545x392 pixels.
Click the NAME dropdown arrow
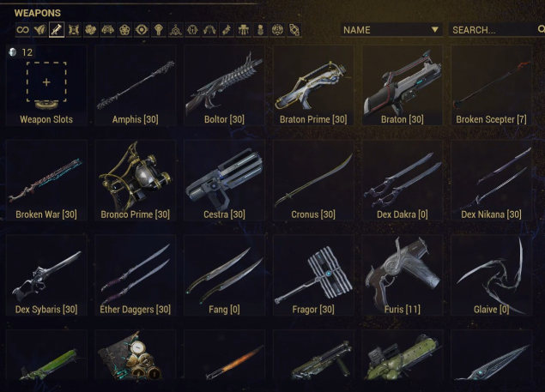click(434, 29)
